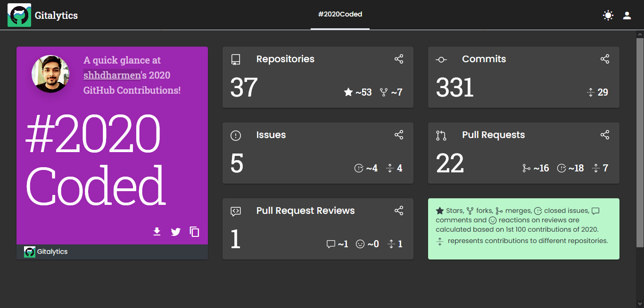Click the fork icon beside ~7
The image size is (644, 308).
[x=384, y=92]
